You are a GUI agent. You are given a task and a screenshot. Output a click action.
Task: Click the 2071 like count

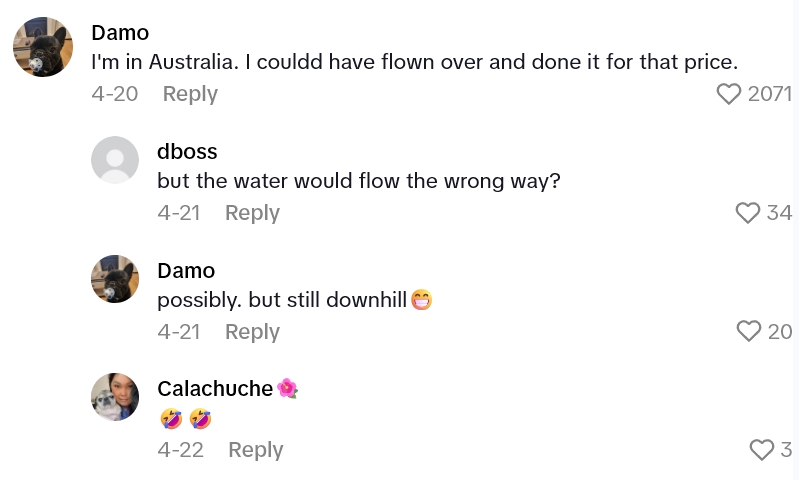click(769, 94)
